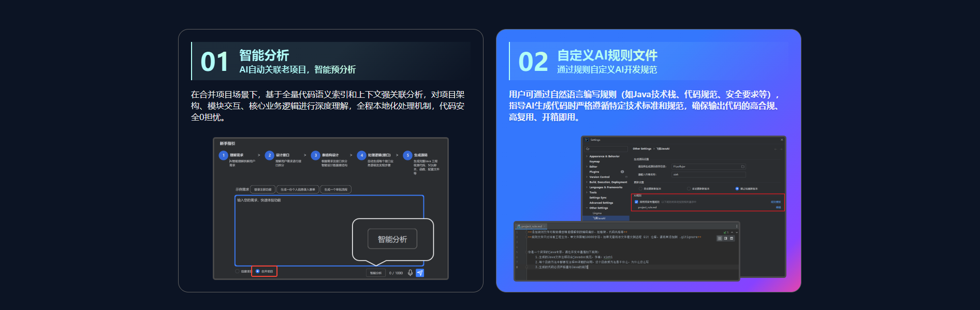Click the 生成一个审批流程 example button
Screen dimensions: 980x310
tap(336, 189)
